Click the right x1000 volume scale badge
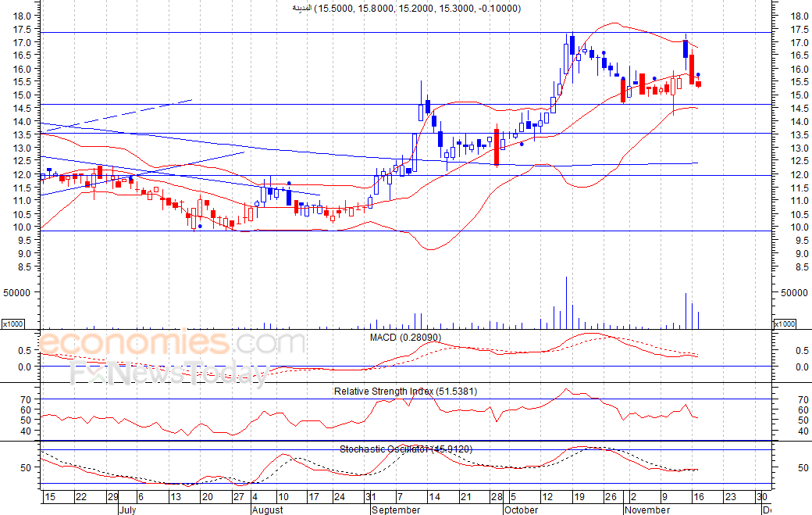Image resolution: width=812 pixels, height=515 pixels. click(783, 324)
